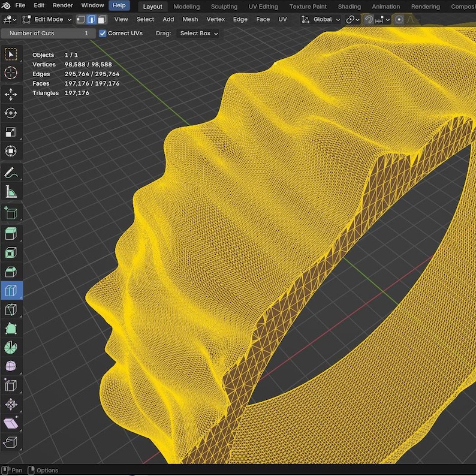This screenshot has height=476, width=476.
Task: Choose the Rotate tool
Action: (11, 113)
